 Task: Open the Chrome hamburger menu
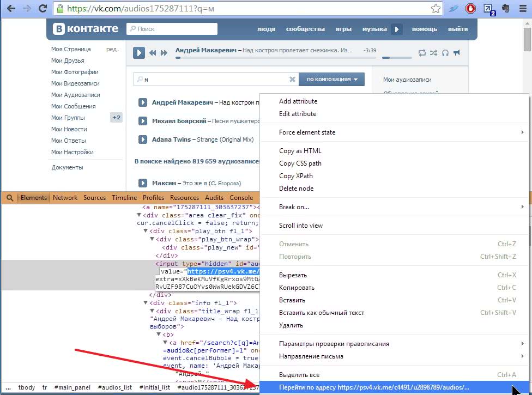point(523,9)
